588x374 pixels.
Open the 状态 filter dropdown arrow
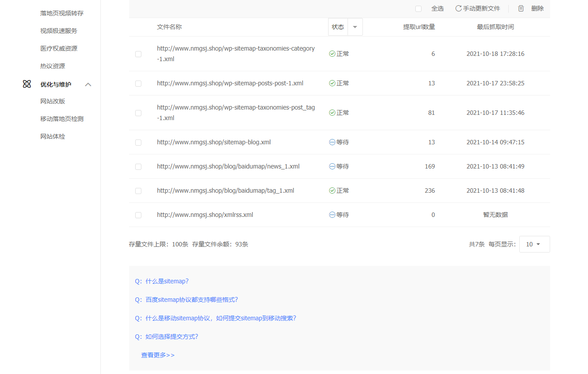click(355, 27)
